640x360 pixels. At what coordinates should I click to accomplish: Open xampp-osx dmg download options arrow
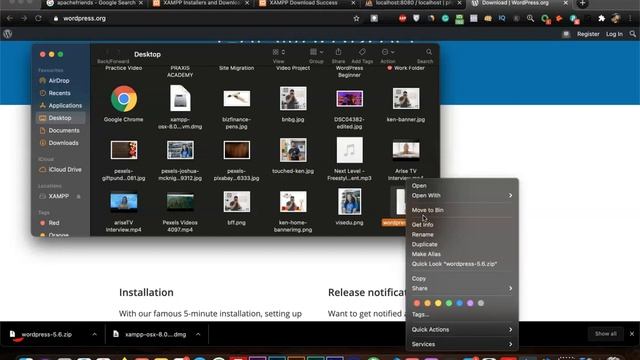pos(198,334)
